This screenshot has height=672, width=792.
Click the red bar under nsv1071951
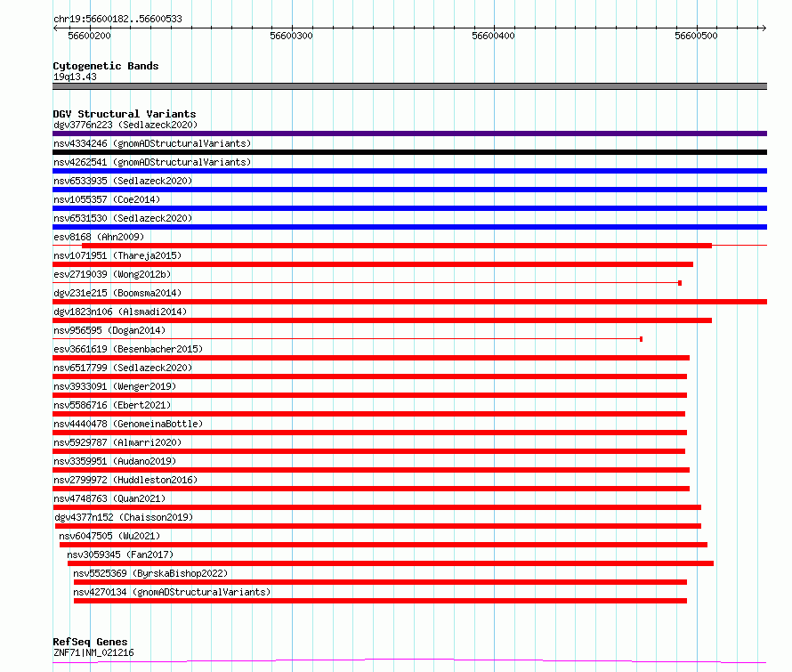pos(373,264)
